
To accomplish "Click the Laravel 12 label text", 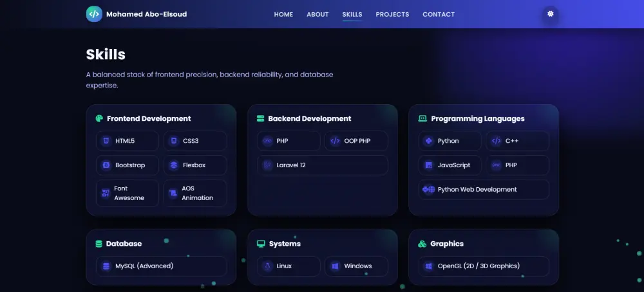I will click(x=291, y=165).
